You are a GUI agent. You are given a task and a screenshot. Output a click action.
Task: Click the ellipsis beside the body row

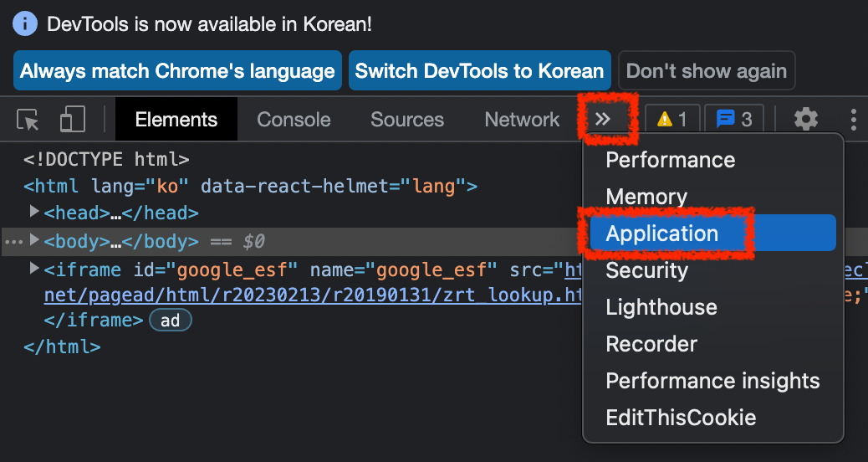[13, 242]
